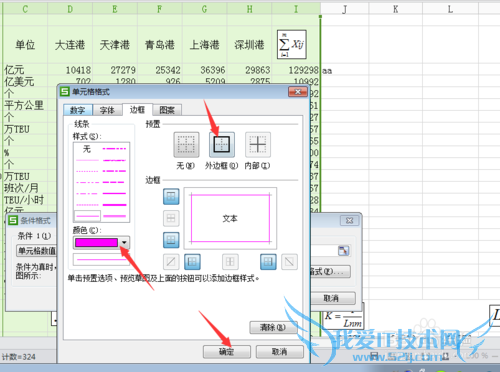Click the 平方公里 cell
The height and width of the screenshot is (372, 500).
(24, 105)
